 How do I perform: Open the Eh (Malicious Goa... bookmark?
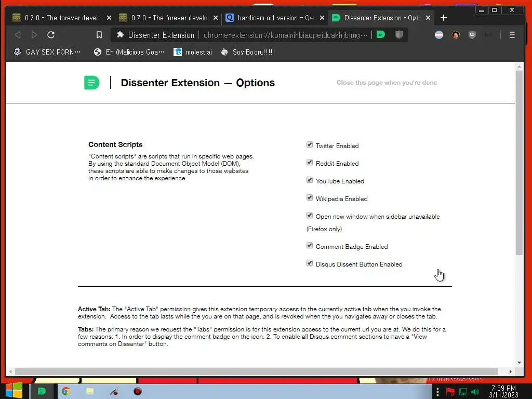coord(129,52)
